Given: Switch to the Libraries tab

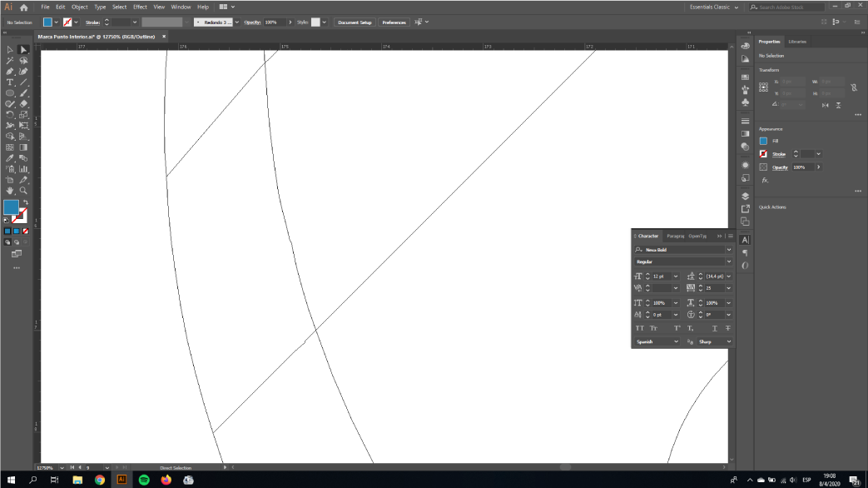Looking at the screenshot, I should coord(796,42).
